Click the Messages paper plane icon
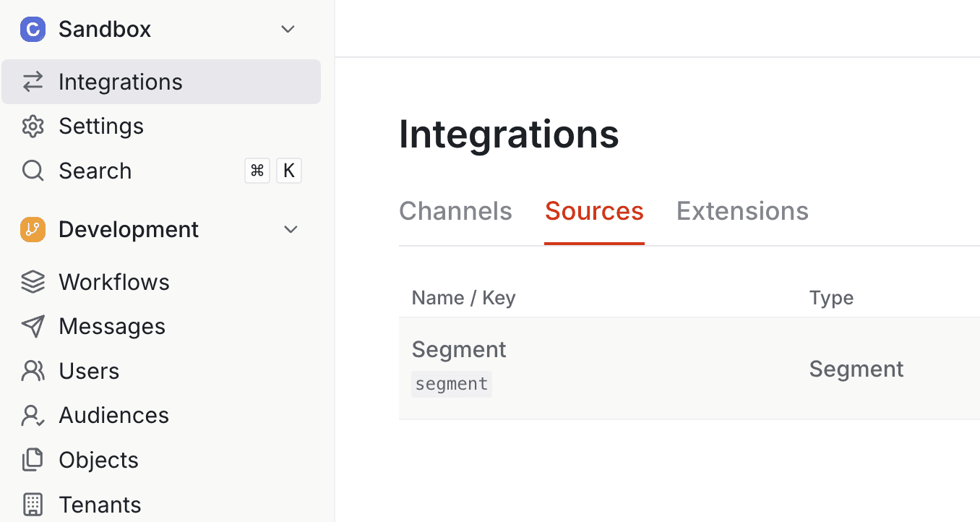This screenshot has width=980, height=522. coord(33,327)
